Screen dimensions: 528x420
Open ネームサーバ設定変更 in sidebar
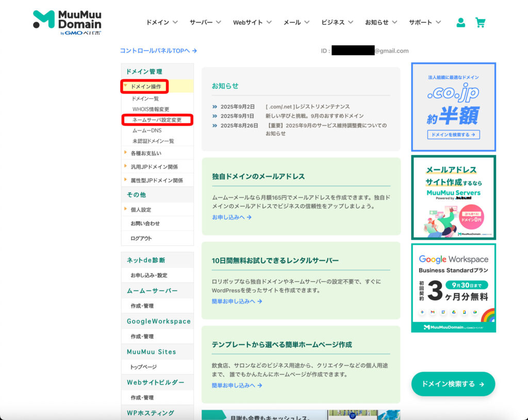pyautogui.click(x=157, y=120)
